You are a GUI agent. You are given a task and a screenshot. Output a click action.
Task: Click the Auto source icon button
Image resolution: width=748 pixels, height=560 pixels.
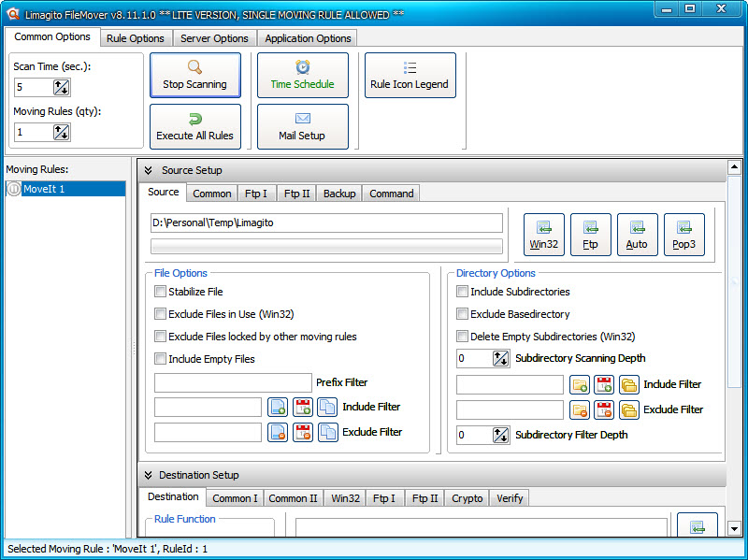[x=637, y=234]
